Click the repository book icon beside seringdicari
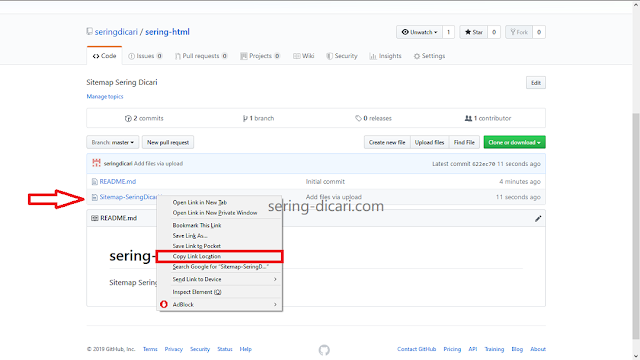 (x=89, y=31)
